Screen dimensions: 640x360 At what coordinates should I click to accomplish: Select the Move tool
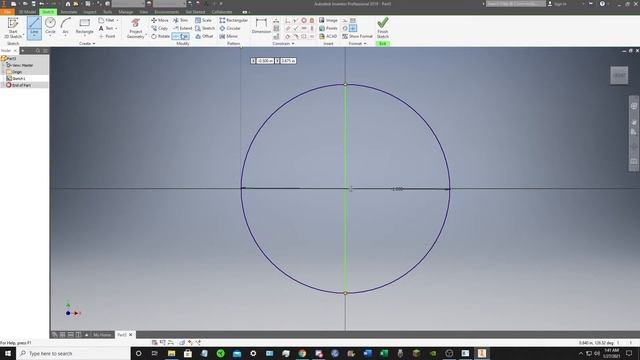coord(160,20)
